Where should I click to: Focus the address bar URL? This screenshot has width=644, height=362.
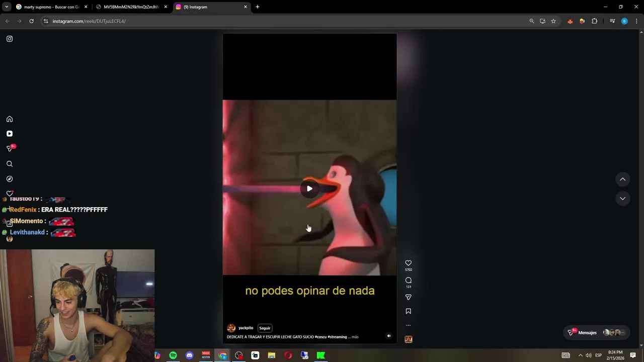click(89, 21)
